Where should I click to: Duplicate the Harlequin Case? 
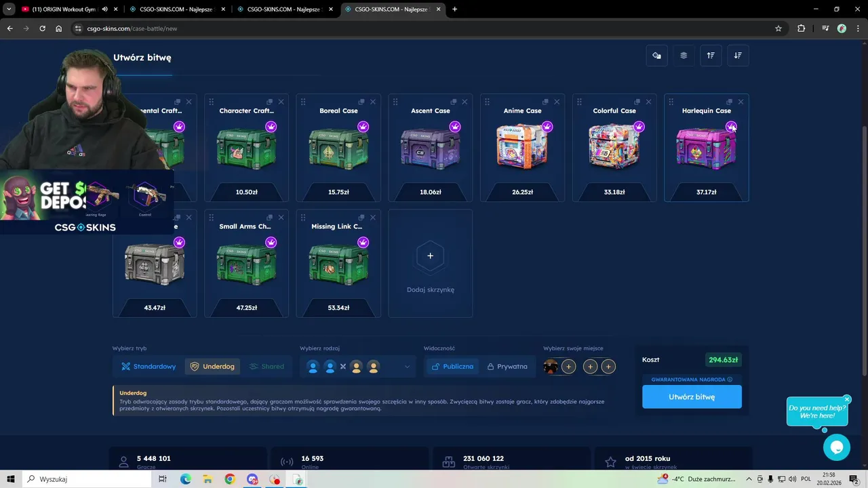(x=729, y=102)
